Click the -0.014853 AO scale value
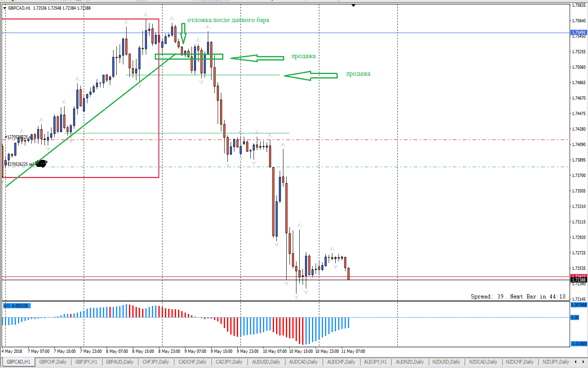Image resolution: width=588 pixels, height=368 pixels. pyautogui.click(x=579, y=344)
